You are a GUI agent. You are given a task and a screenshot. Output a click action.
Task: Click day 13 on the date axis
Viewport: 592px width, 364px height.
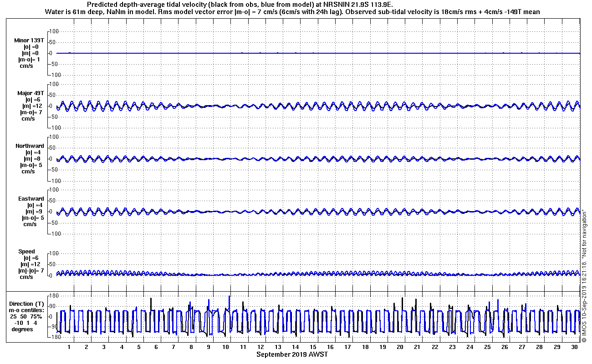coord(278,347)
